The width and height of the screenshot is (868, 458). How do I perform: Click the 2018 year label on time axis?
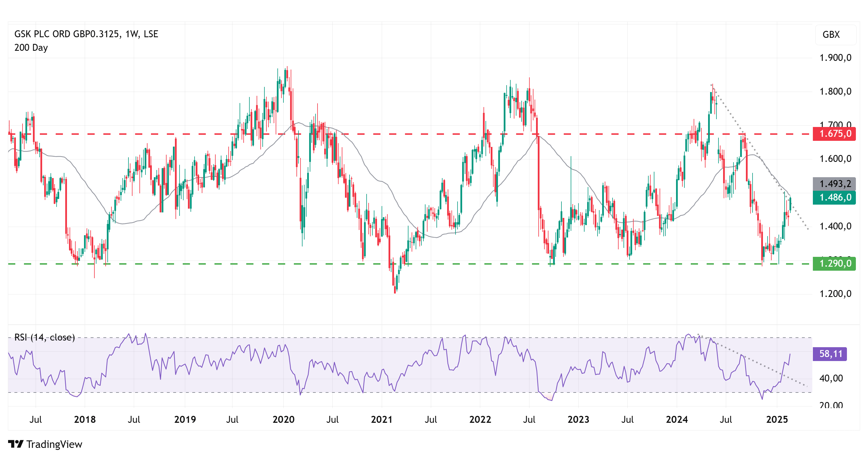coord(85,419)
